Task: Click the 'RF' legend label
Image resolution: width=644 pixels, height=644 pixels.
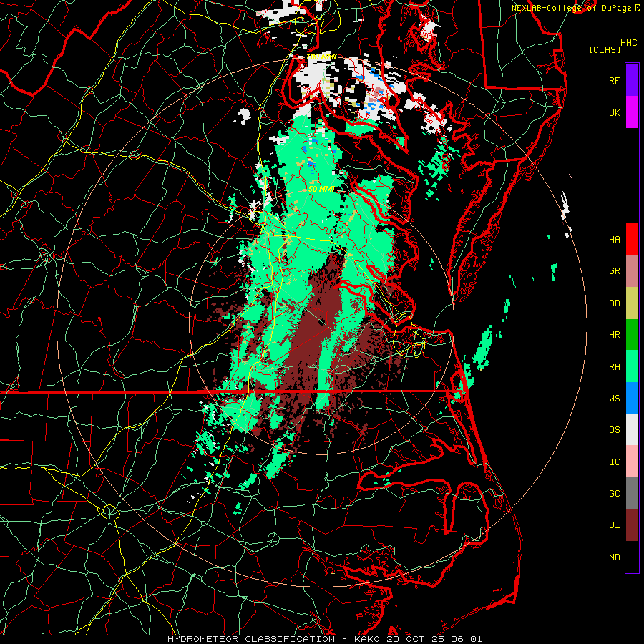Action: pos(614,80)
